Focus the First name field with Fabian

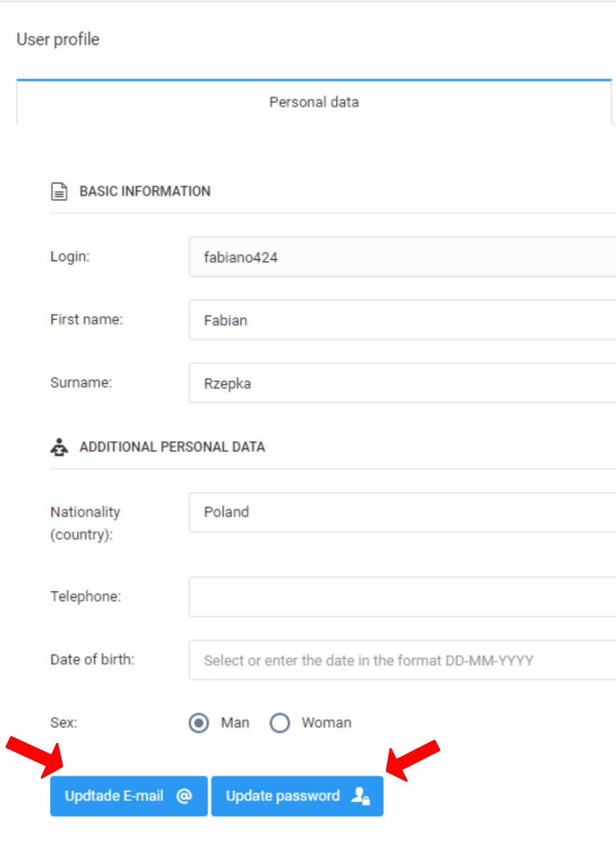402,320
